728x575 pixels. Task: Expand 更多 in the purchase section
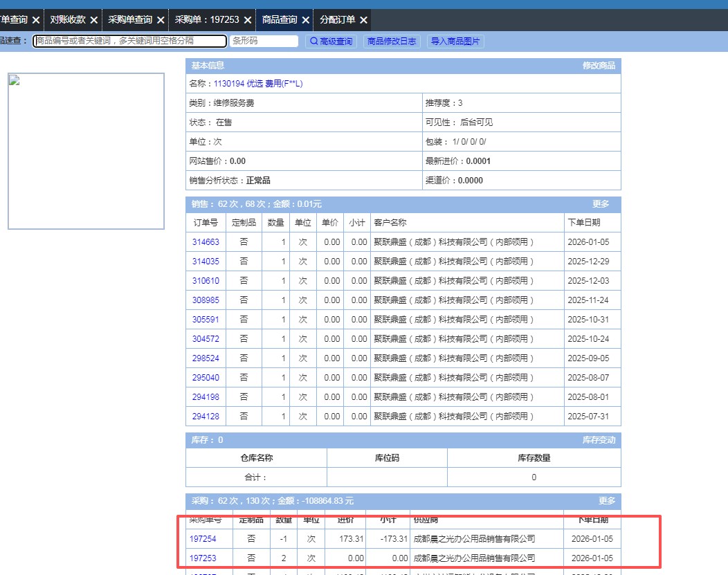pos(607,501)
